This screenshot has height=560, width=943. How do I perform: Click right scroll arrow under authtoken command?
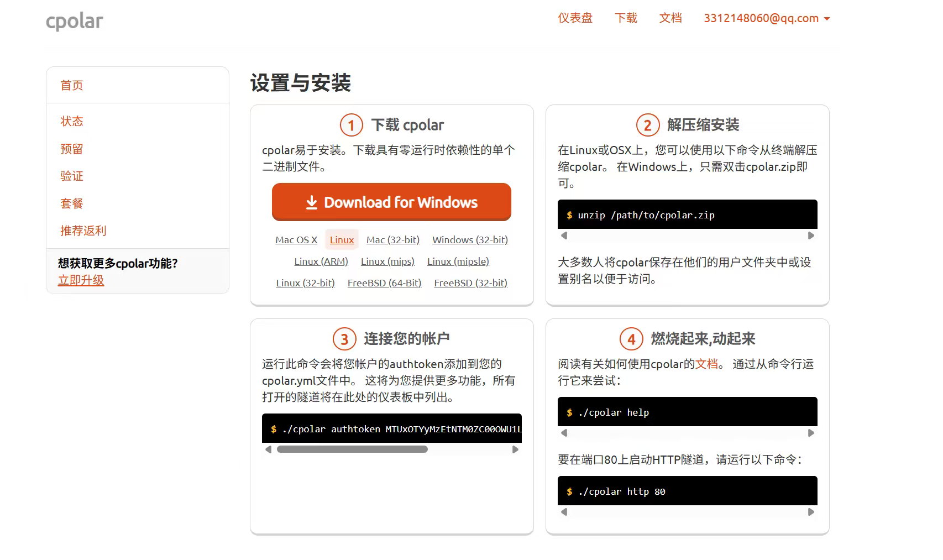(x=515, y=449)
